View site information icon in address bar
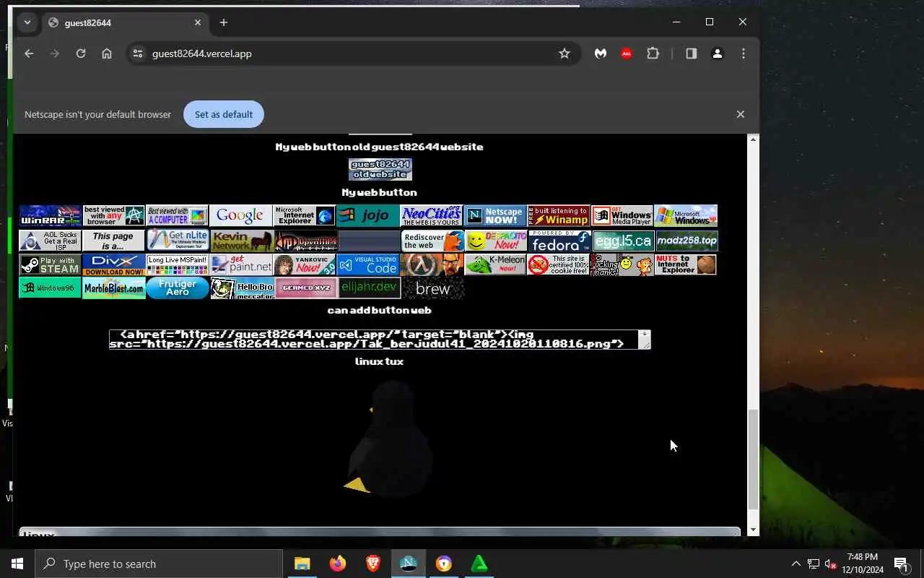 tap(138, 53)
